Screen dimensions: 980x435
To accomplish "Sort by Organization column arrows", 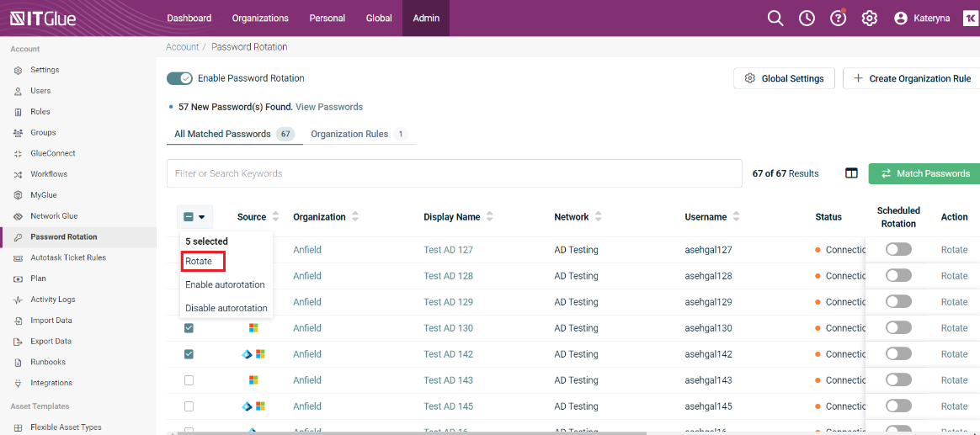I will tap(355, 217).
